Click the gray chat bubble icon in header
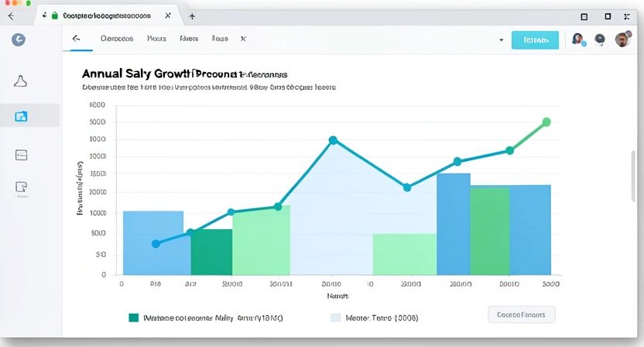The height and width of the screenshot is (347, 644). click(599, 40)
